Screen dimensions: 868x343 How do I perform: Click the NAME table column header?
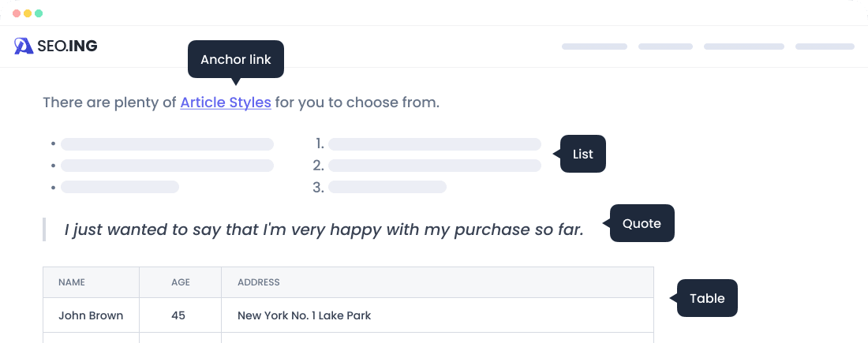tap(72, 282)
